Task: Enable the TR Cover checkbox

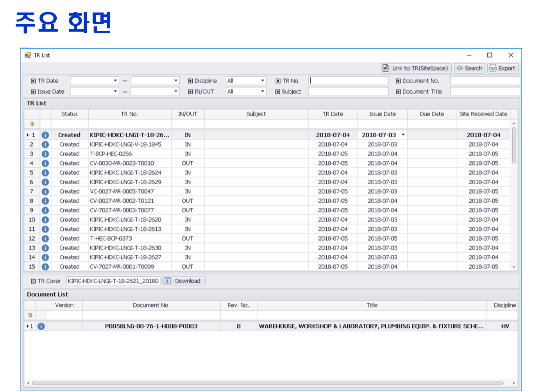Action: pyautogui.click(x=34, y=281)
